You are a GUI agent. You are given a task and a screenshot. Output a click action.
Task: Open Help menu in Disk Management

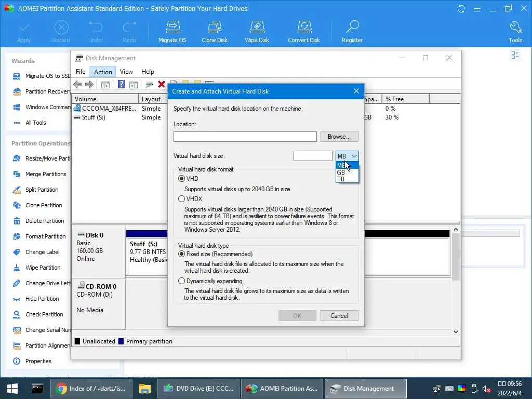[148, 72]
